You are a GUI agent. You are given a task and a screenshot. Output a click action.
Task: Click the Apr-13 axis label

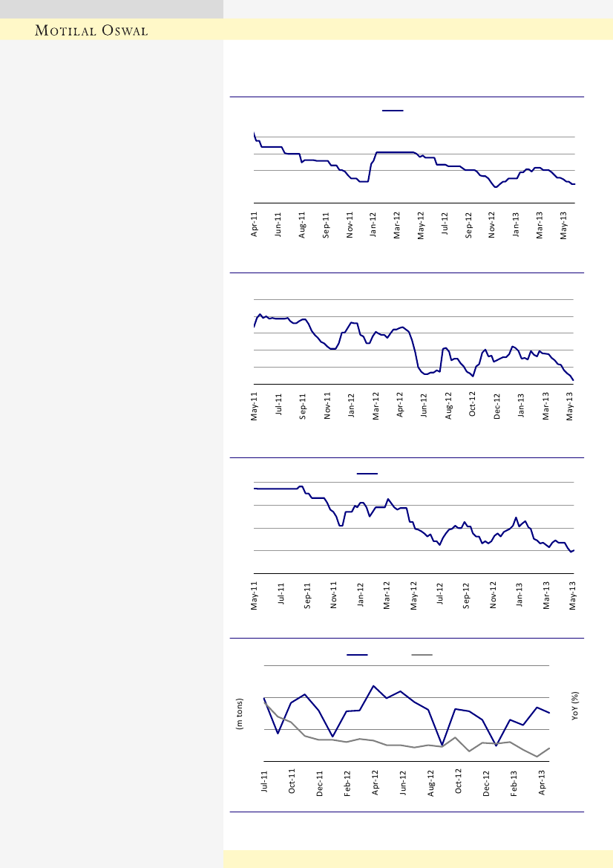click(x=542, y=783)
